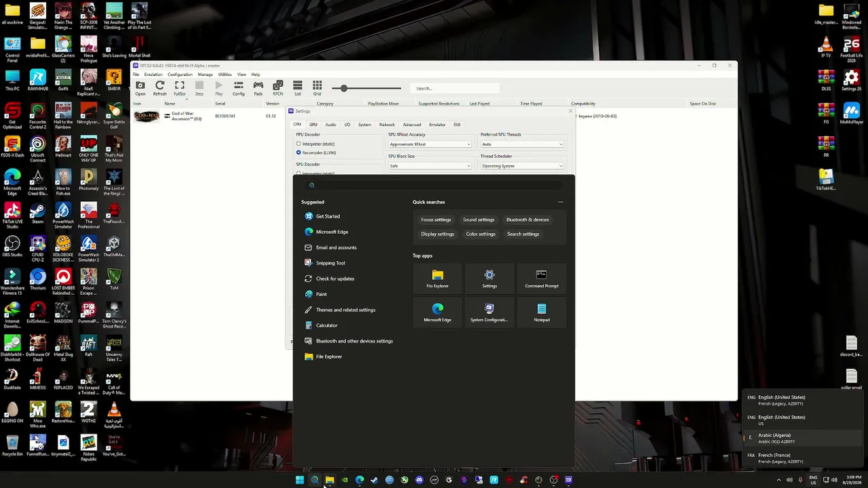Open System Configuration from Top apps
Image resolution: width=868 pixels, height=488 pixels.
tap(490, 312)
